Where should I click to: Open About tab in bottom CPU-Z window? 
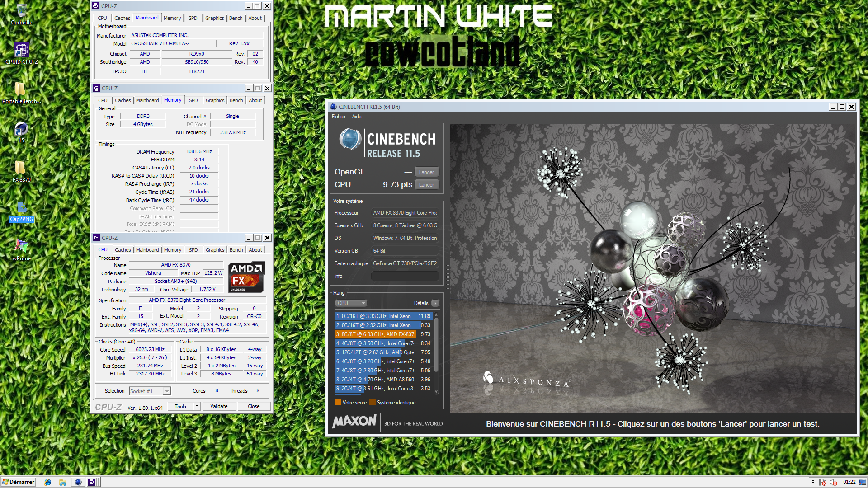tap(255, 250)
